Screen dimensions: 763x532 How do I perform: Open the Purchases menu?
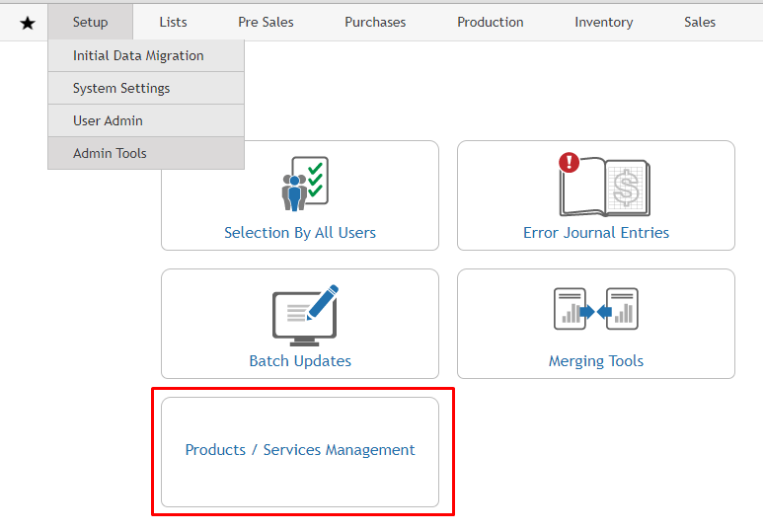point(375,22)
